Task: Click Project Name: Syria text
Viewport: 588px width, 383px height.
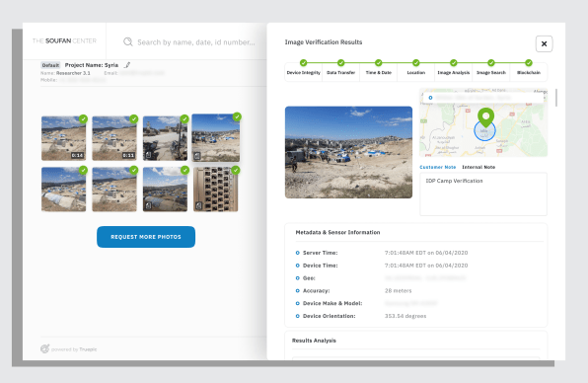Action: pos(92,65)
